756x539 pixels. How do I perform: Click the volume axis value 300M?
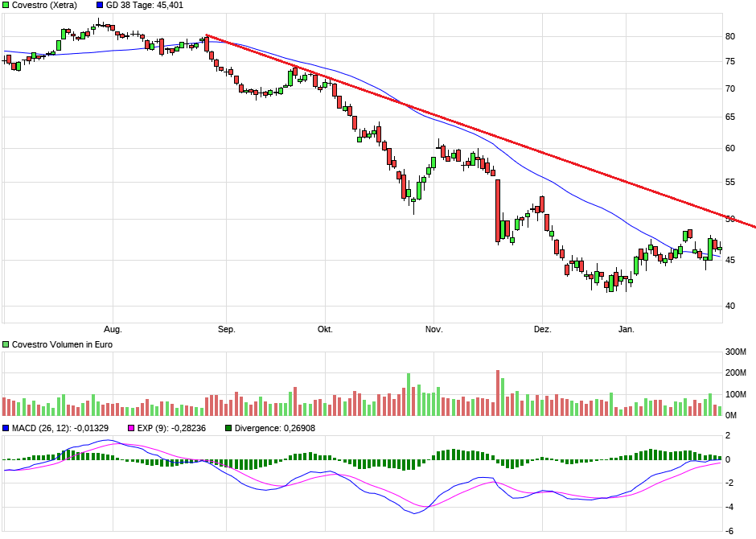(x=736, y=352)
